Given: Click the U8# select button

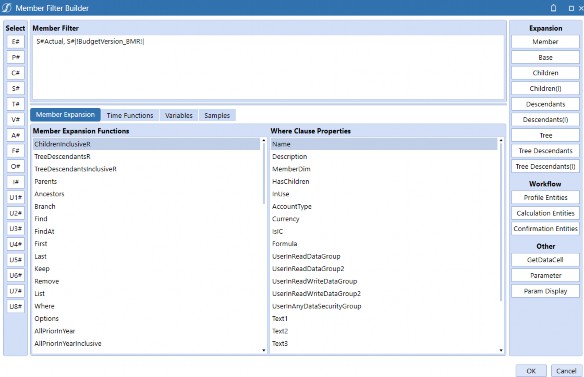Looking at the screenshot, I should click(15, 307).
